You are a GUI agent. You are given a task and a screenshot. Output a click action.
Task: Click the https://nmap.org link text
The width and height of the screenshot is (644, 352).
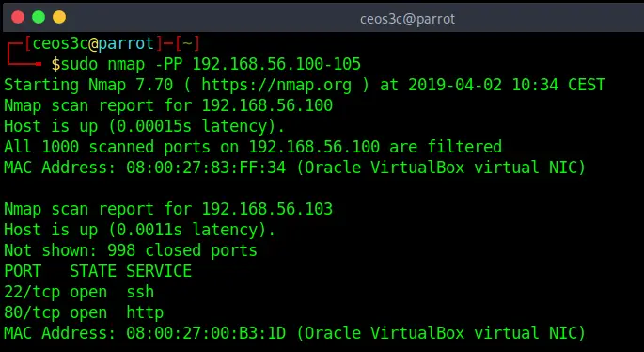276,85
